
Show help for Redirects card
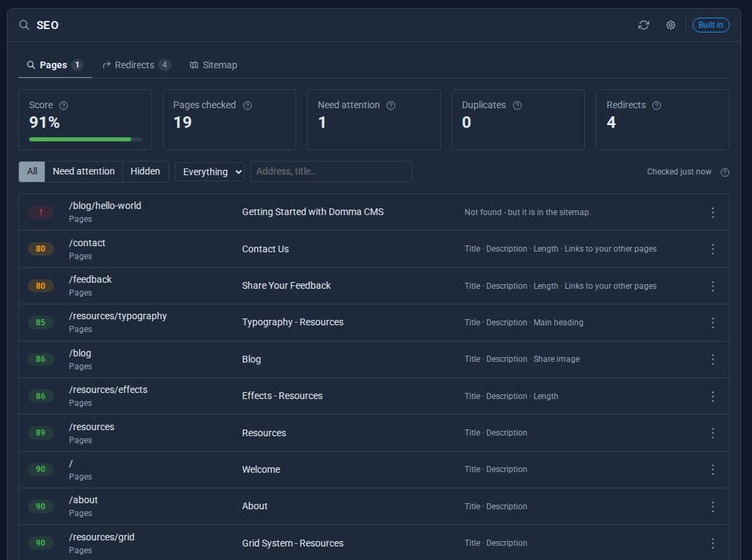657,106
